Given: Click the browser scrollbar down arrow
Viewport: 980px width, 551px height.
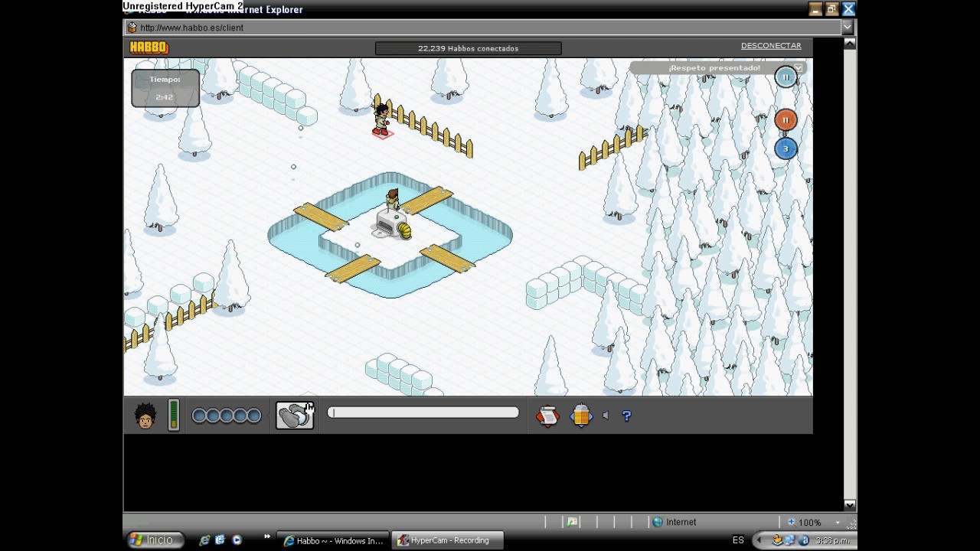Looking at the screenshot, I should click(849, 505).
